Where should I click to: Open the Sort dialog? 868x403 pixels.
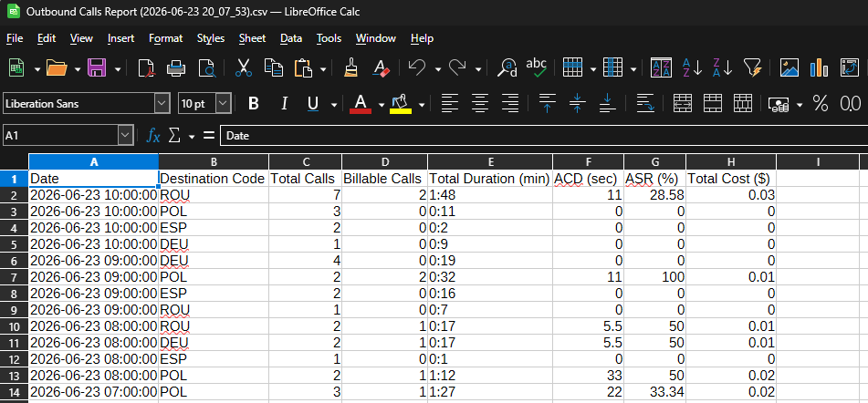661,68
